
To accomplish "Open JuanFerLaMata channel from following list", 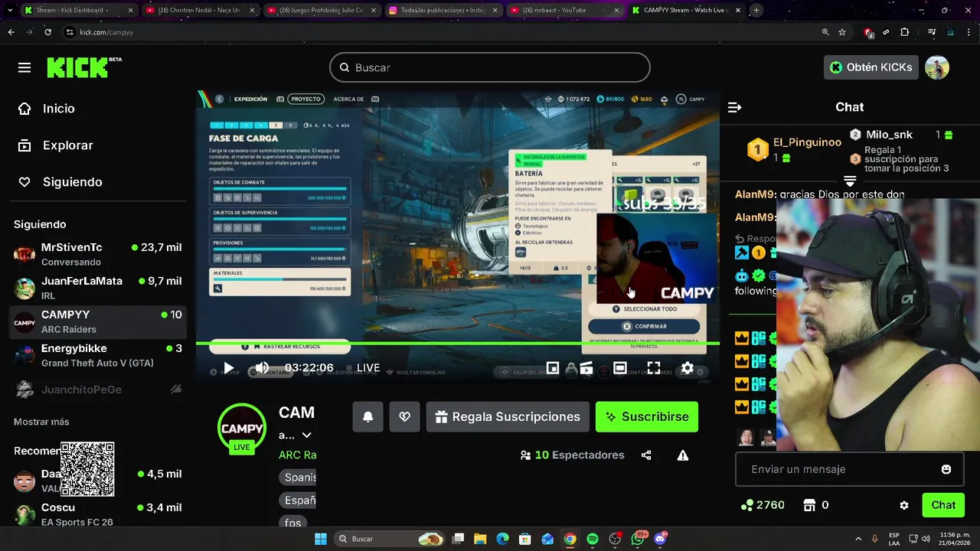I will click(x=97, y=288).
